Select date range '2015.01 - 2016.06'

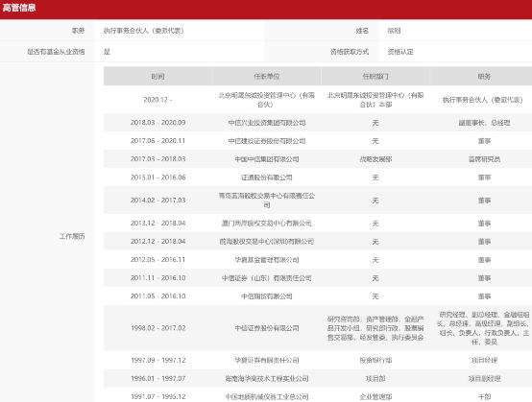(x=157, y=177)
